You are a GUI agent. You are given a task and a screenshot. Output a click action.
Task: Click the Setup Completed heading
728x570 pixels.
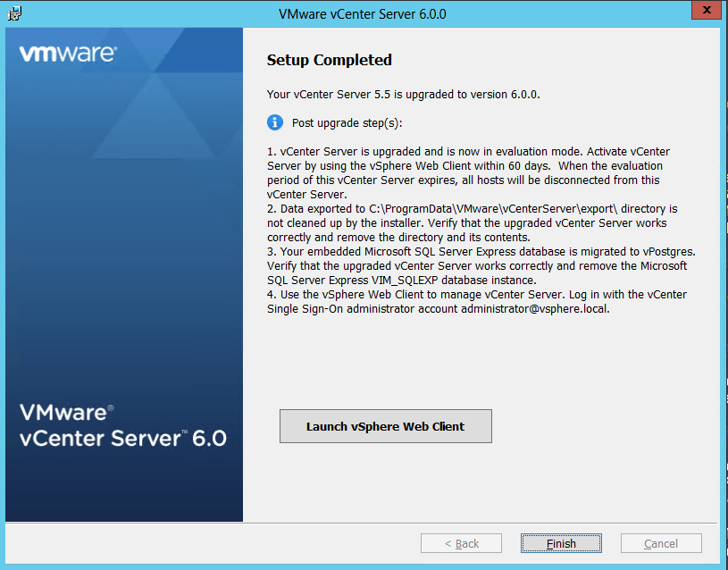tap(330, 60)
